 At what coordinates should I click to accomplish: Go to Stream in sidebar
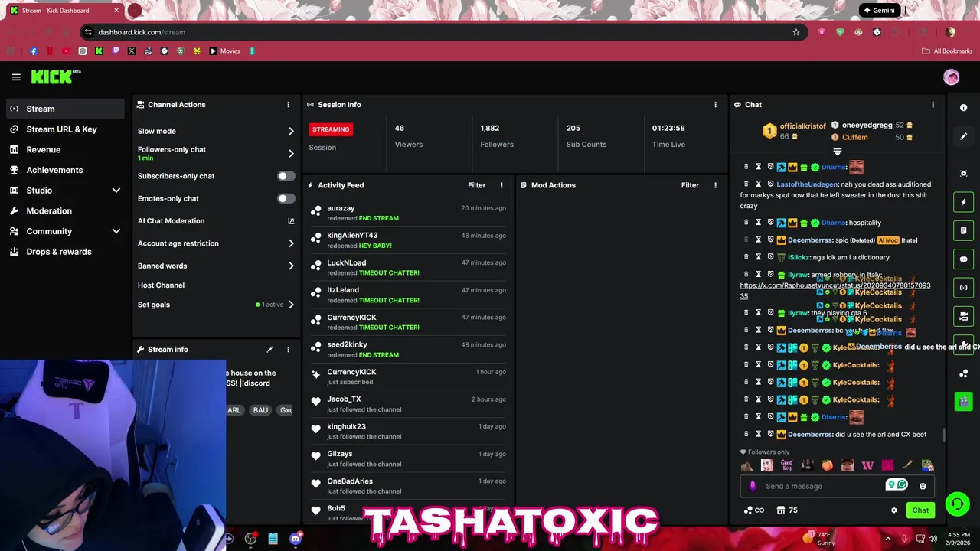(x=65, y=109)
